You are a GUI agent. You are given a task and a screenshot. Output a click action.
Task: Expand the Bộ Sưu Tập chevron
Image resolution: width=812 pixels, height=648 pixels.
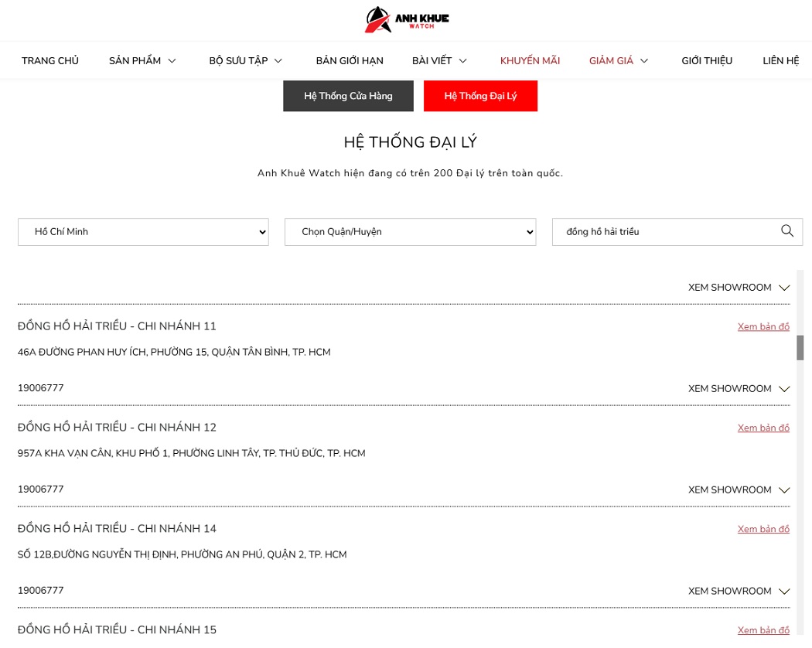(278, 61)
